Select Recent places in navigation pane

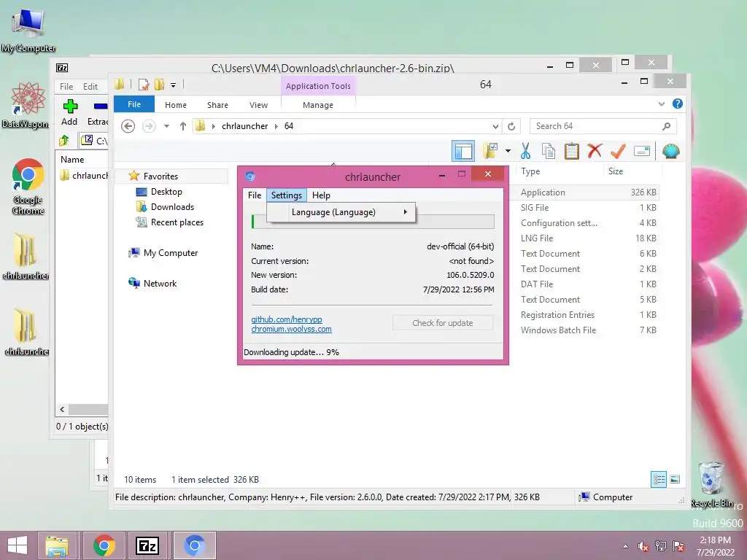click(177, 222)
